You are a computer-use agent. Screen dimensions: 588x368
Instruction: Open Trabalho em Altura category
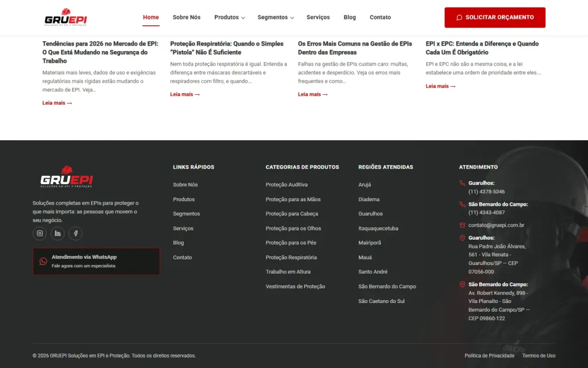pos(288,271)
